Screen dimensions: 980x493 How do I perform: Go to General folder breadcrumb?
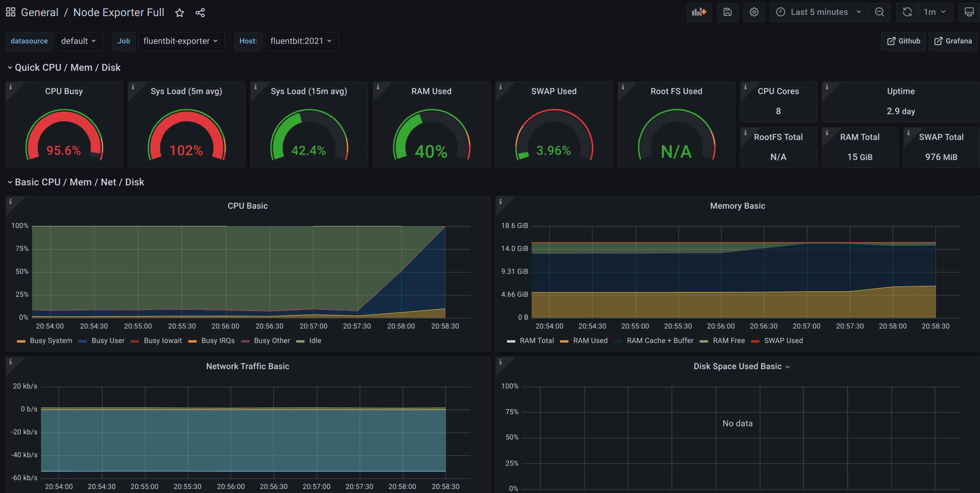click(x=39, y=12)
